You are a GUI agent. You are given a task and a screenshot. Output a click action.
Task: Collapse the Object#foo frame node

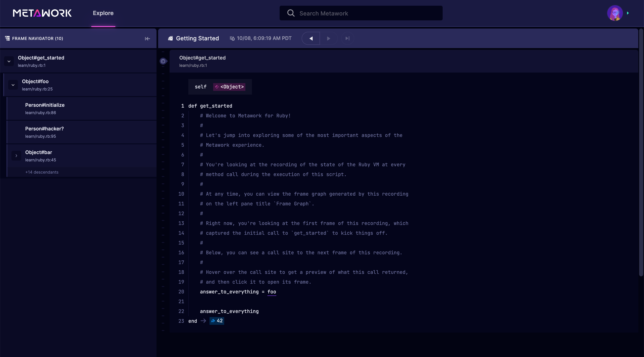13,85
